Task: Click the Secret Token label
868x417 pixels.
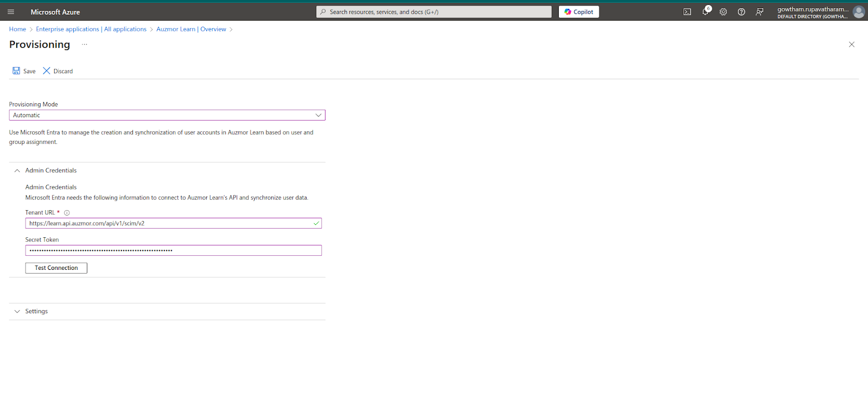Action: pyautogui.click(x=42, y=239)
